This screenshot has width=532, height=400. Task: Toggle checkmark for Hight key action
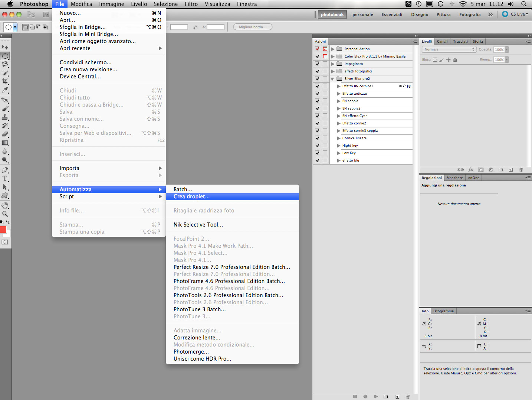tap(317, 145)
